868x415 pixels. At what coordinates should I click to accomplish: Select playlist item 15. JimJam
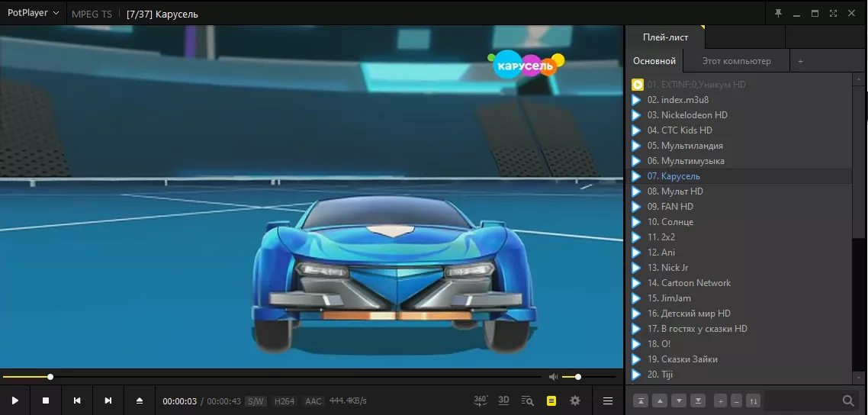pyautogui.click(x=738, y=298)
